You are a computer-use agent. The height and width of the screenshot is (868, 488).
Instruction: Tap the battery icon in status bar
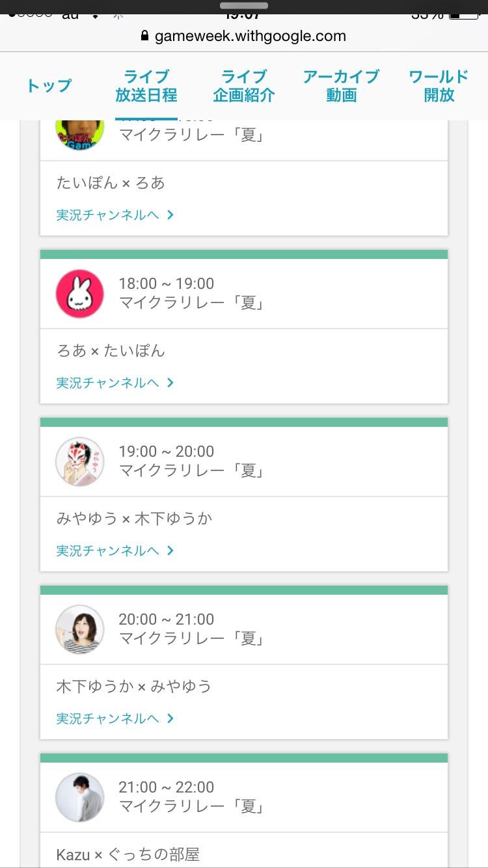click(463, 14)
